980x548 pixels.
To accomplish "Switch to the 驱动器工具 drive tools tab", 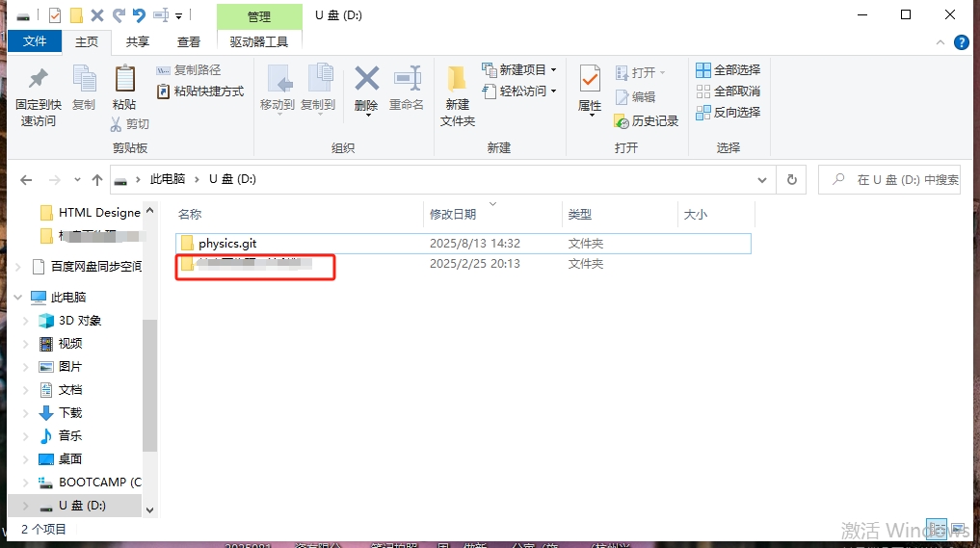I will (x=259, y=41).
